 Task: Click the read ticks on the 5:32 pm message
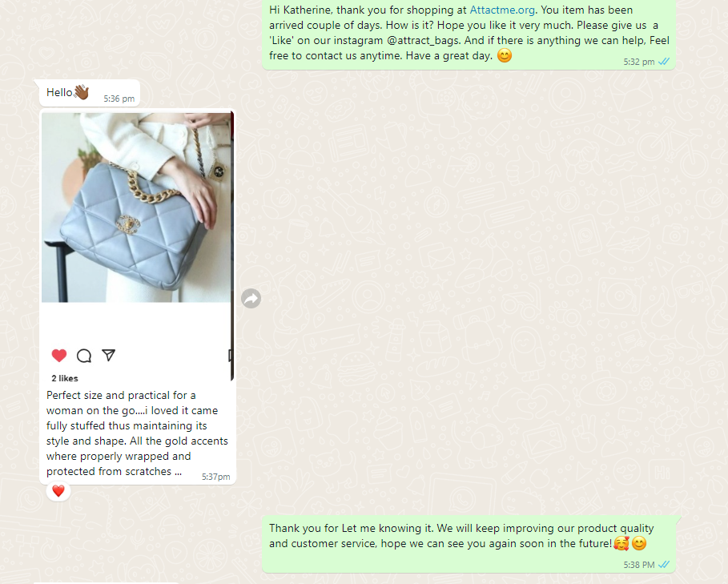(x=664, y=62)
